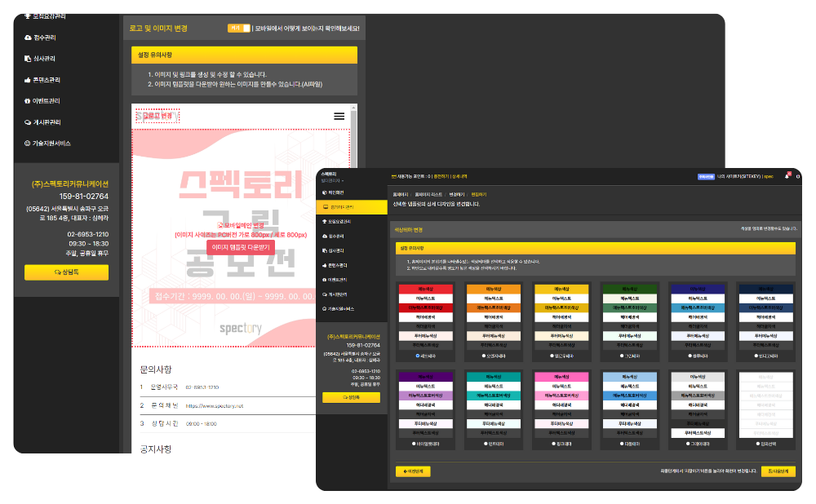Screen dimensions: 816x504
Task: Click the 공지사항 heading in the preview
Action: click(156, 449)
